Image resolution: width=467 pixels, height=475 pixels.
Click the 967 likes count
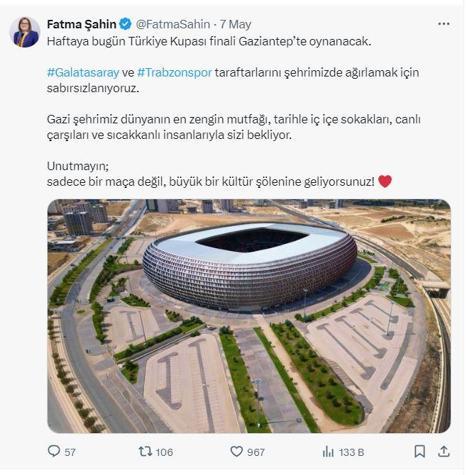(x=256, y=452)
